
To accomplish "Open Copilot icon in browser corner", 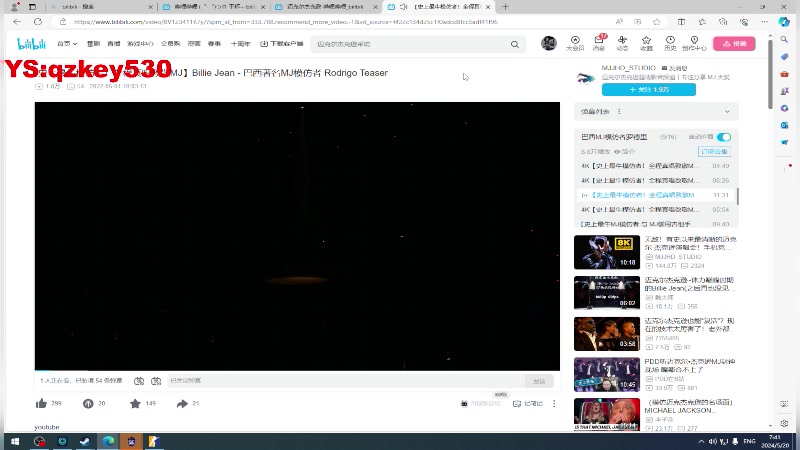I will (784, 22).
